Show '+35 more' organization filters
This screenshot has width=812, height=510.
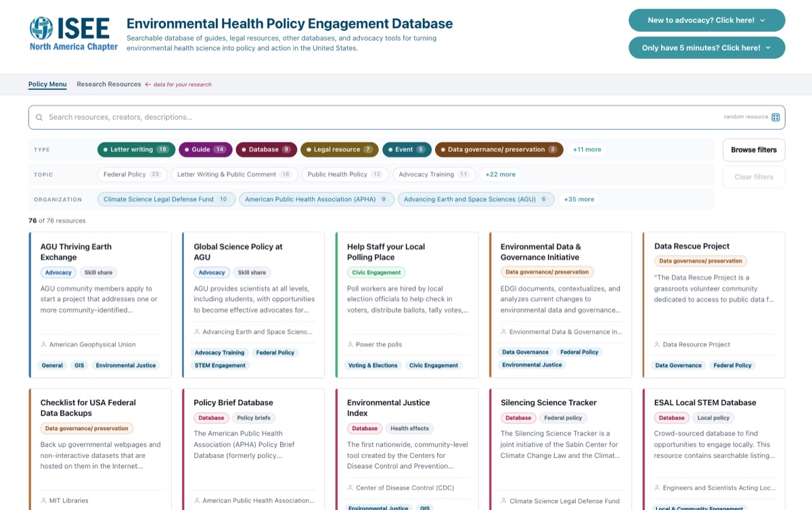coord(579,200)
